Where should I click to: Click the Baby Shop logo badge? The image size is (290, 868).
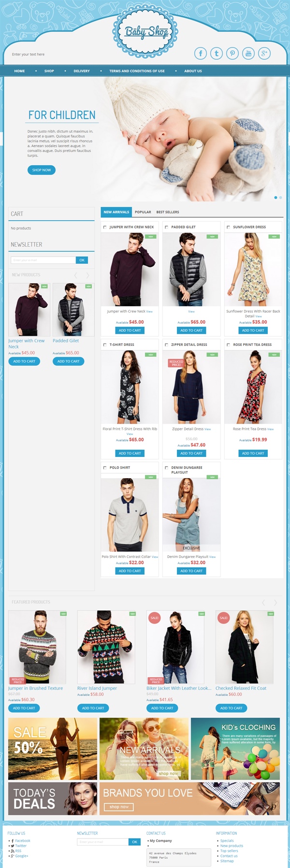[145, 32]
